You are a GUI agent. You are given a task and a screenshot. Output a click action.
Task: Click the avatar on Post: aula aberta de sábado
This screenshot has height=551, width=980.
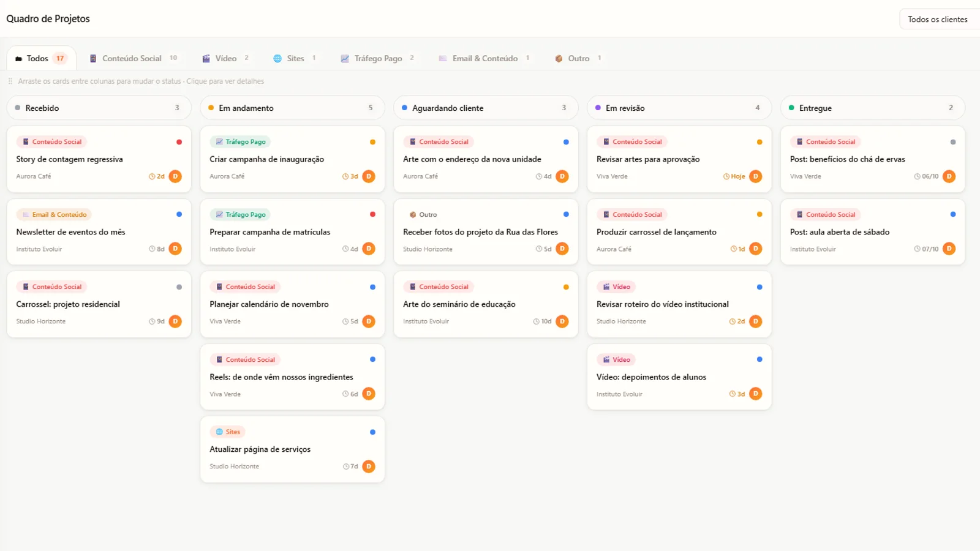tap(949, 249)
